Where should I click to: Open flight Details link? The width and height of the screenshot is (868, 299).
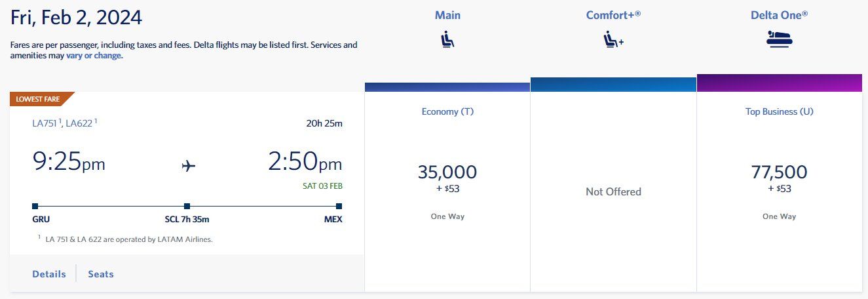[49, 274]
